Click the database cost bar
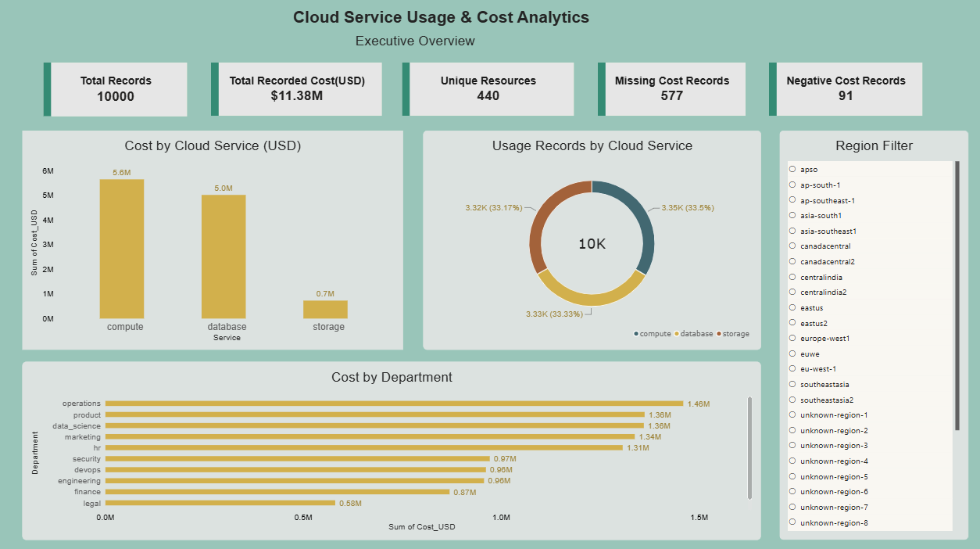This screenshot has width=980, height=549. (x=224, y=257)
